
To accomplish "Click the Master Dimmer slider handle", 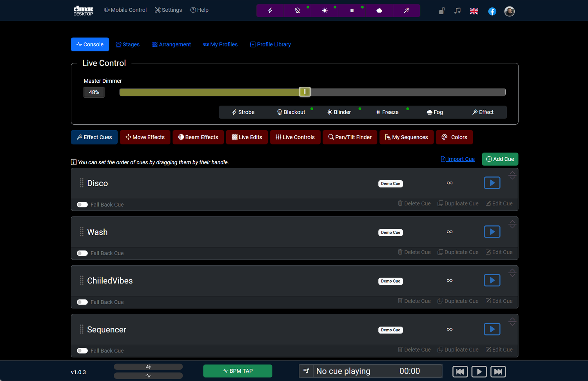I will click(305, 92).
